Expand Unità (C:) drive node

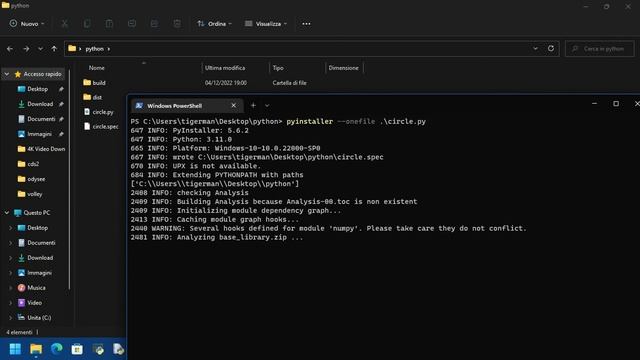click(x=11, y=318)
